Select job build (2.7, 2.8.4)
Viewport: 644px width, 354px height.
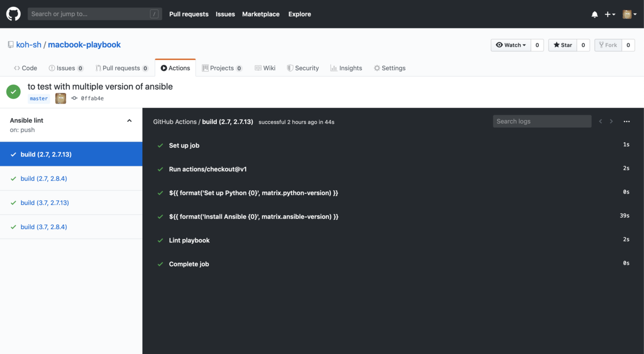point(71,179)
